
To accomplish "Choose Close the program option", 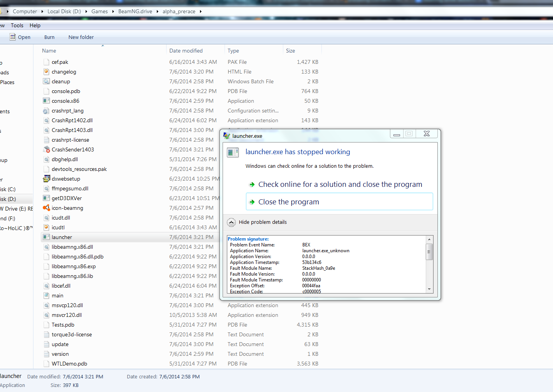I will (339, 202).
